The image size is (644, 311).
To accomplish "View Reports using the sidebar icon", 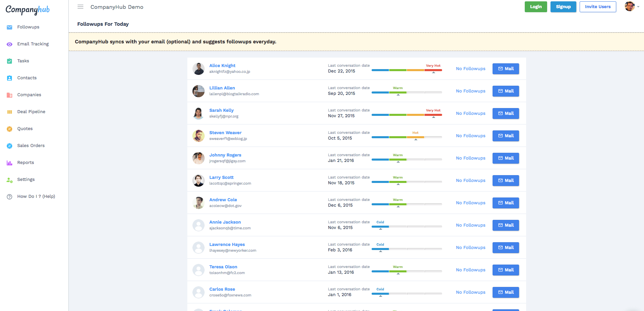I will point(9,163).
